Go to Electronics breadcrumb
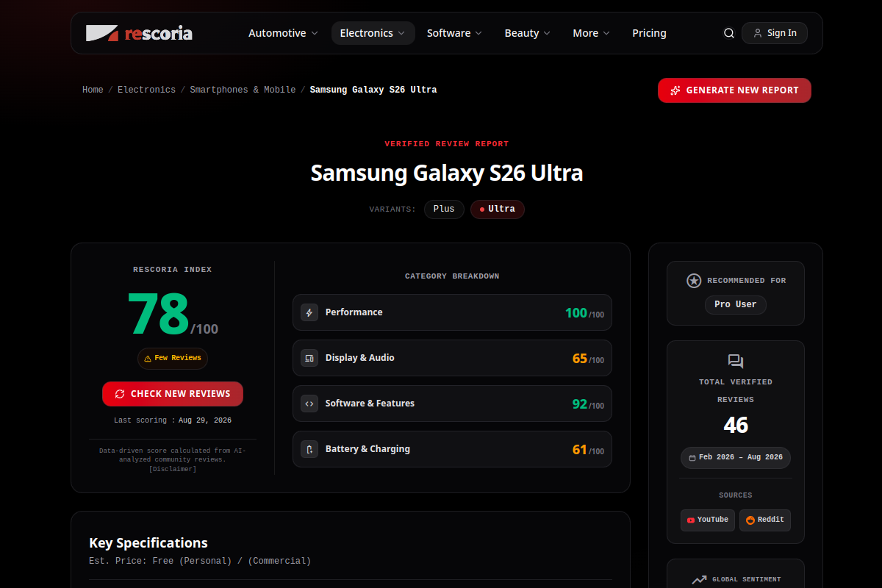The image size is (882, 588). [x=146, y=90]
